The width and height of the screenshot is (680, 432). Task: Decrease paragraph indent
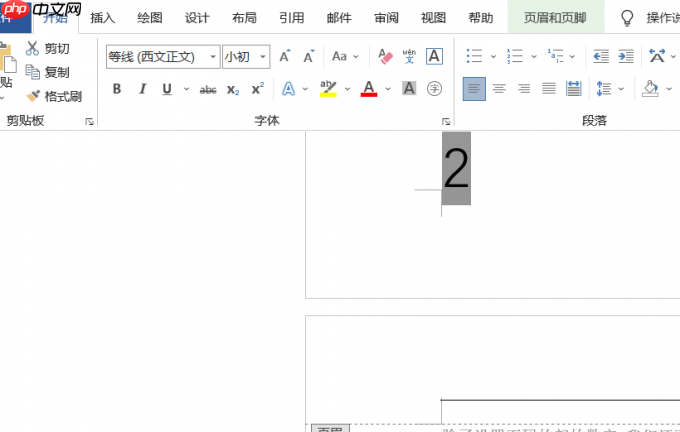[601, 56]
